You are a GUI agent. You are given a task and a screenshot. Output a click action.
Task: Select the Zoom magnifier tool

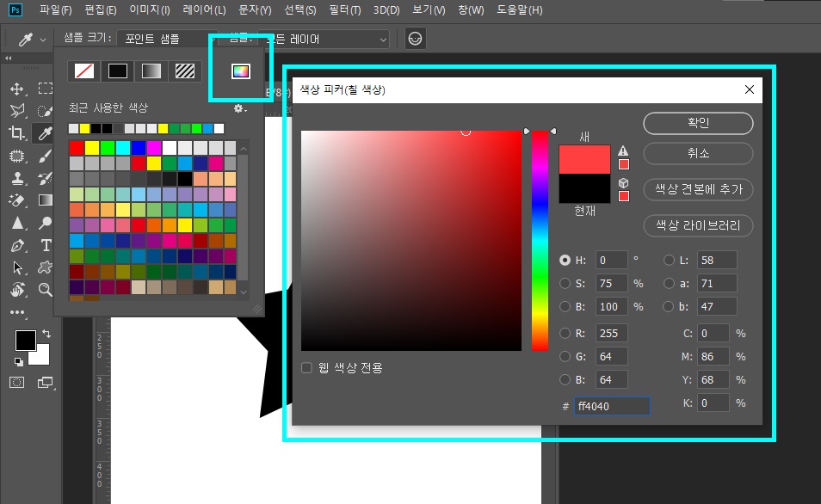[45, 290]
